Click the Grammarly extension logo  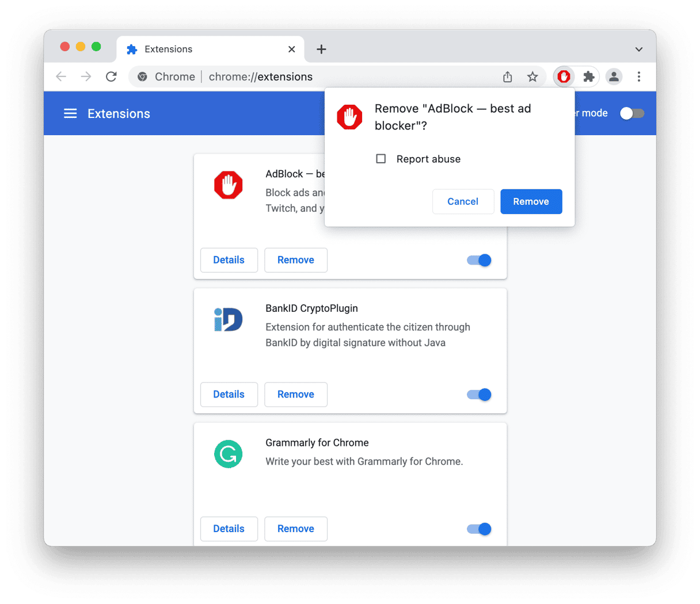(x=229, y=454)
